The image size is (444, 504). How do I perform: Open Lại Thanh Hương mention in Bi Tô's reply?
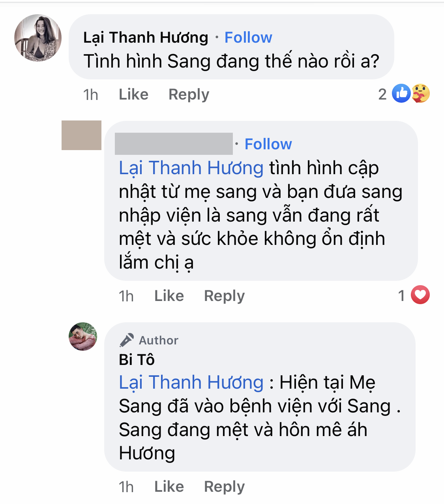pos(191,383)
